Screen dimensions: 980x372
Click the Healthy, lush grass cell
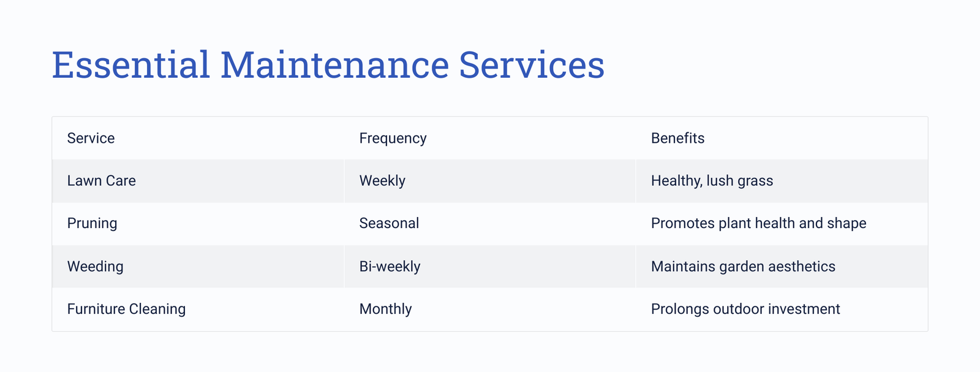(782, 181)
